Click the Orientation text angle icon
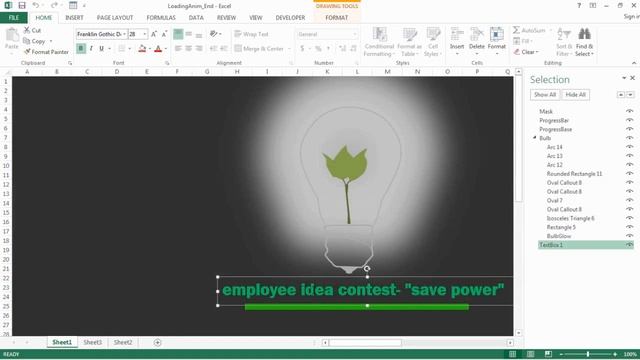Image resolution: width=640 pixels, height=360 pixels. tap(213, 34)
